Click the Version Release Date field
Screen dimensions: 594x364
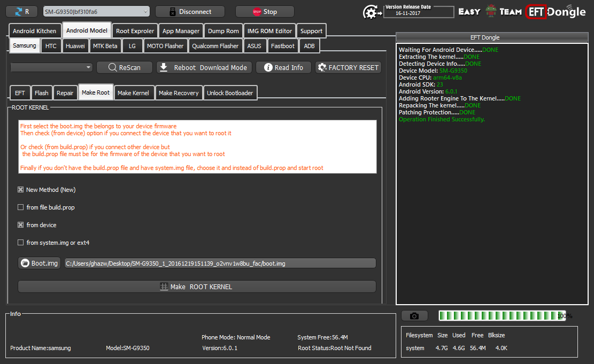(418, 12)
